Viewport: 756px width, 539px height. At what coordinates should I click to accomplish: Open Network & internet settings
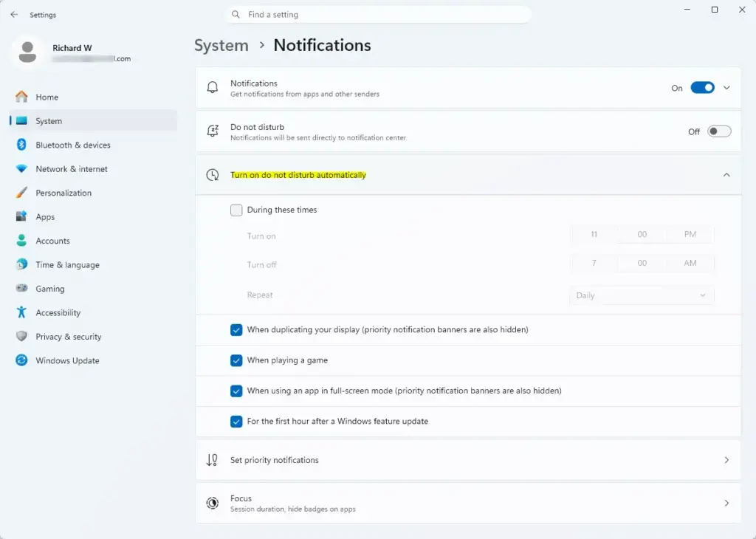[x=94, y=169]
